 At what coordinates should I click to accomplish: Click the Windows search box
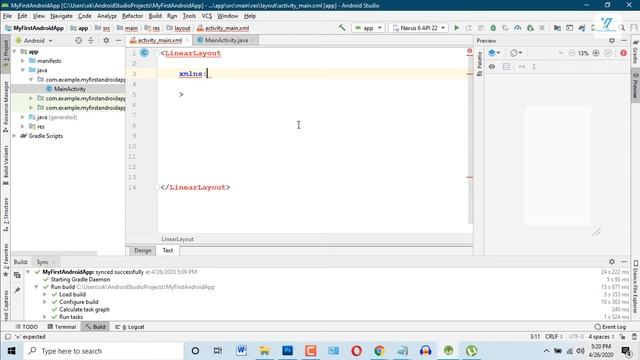pyautogui.click(x=104, y=351)
